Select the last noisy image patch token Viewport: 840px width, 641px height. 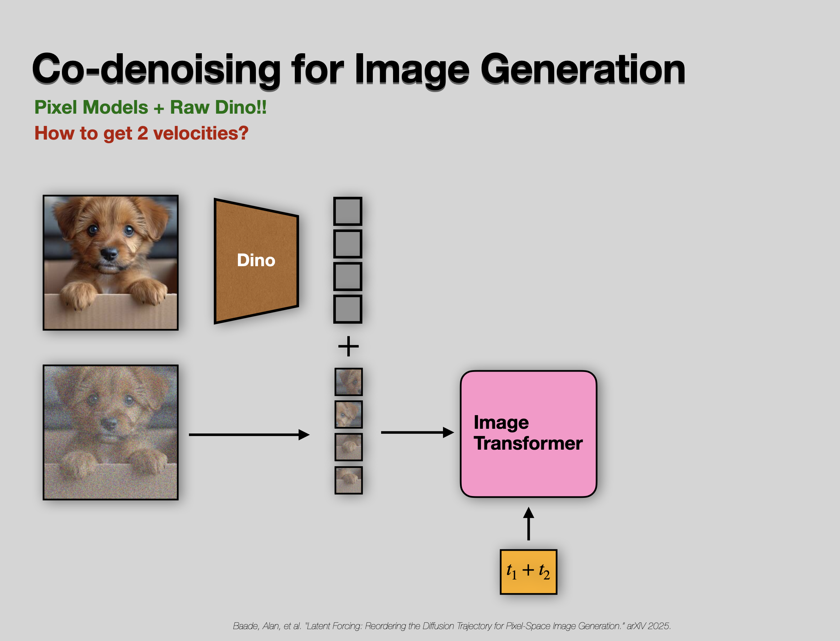(348, 480)
